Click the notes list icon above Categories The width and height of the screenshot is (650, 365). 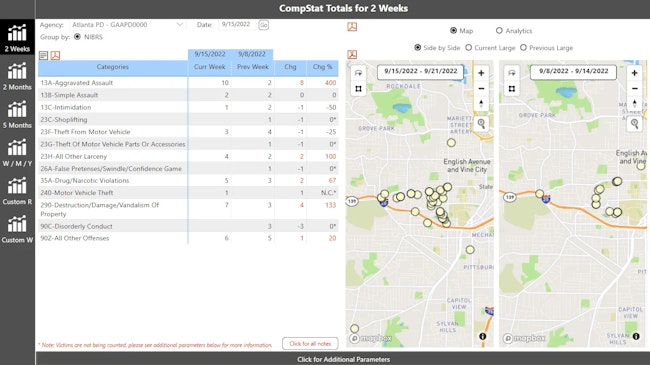(x=44, y=55)
